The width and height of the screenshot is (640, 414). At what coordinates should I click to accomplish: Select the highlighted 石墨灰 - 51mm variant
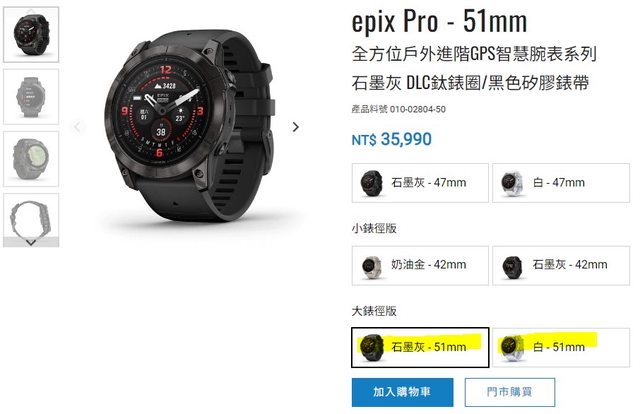tap(420, 347)
